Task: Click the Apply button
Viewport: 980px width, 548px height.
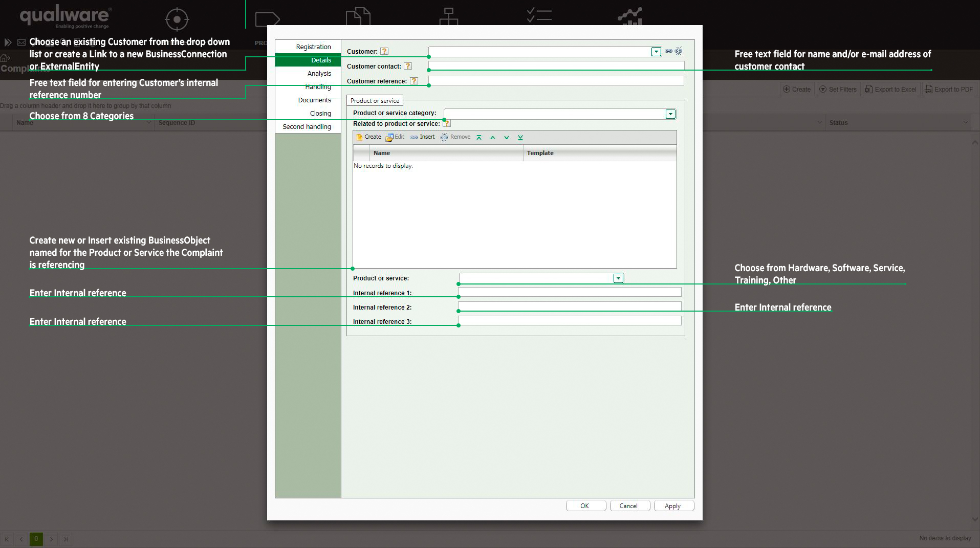Action: pos(673,506)
